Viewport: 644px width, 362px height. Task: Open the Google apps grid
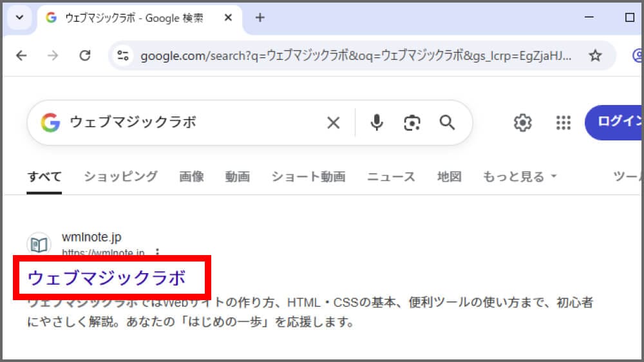point(563,122)
